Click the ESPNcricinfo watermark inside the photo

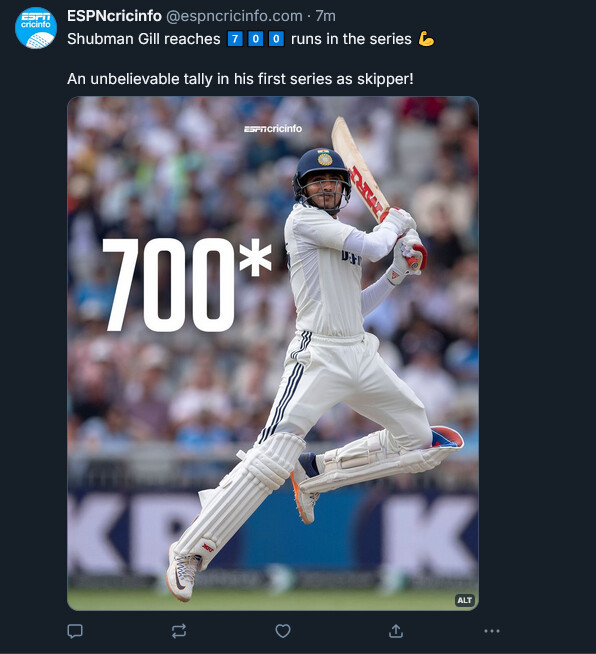pyautogui.click(x=273, y=128)
